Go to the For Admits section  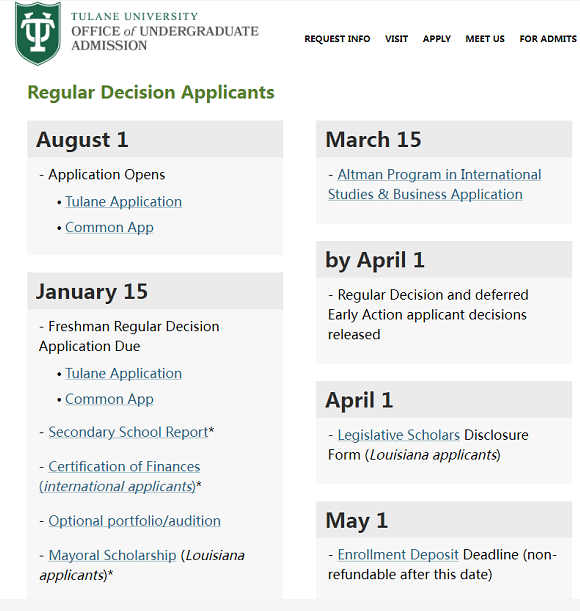coord(548,39)
